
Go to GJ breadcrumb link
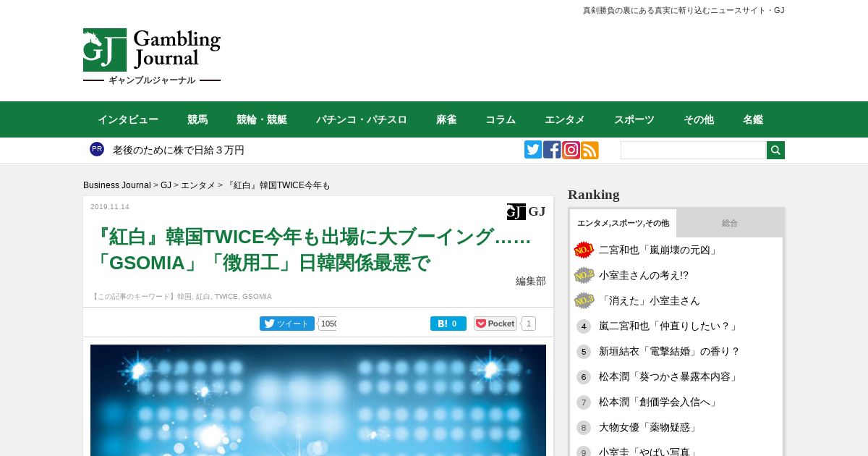point(166,185)
